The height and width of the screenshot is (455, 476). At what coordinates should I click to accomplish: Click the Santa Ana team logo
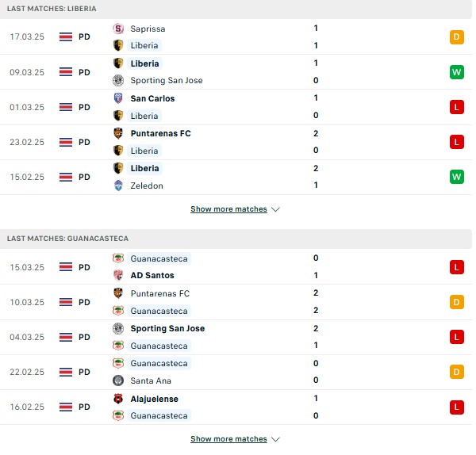coord(118,380)
